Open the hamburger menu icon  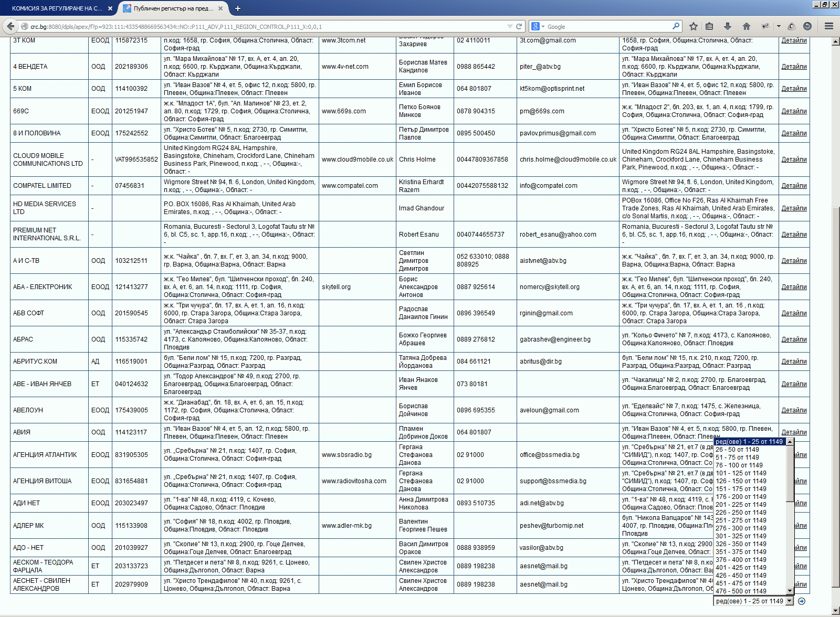pyautogui.click(x=829, y=26)
